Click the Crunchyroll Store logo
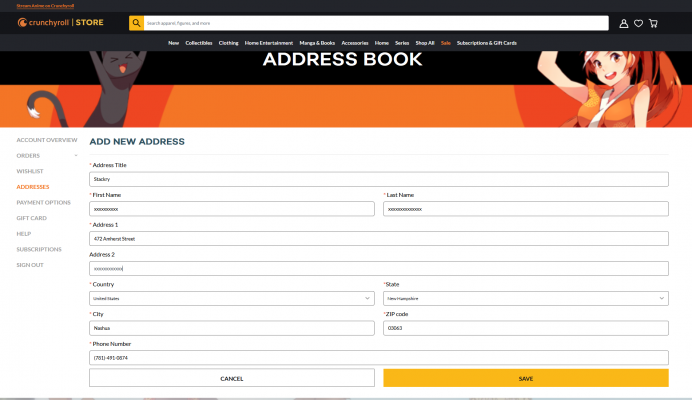This screenshot has height=400, width=692. pos(61,22)
